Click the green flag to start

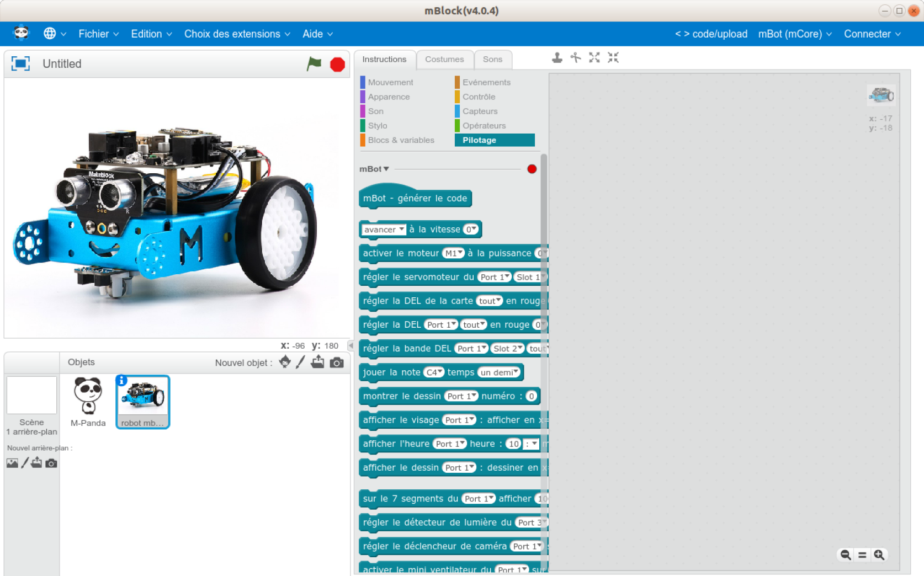314,64
